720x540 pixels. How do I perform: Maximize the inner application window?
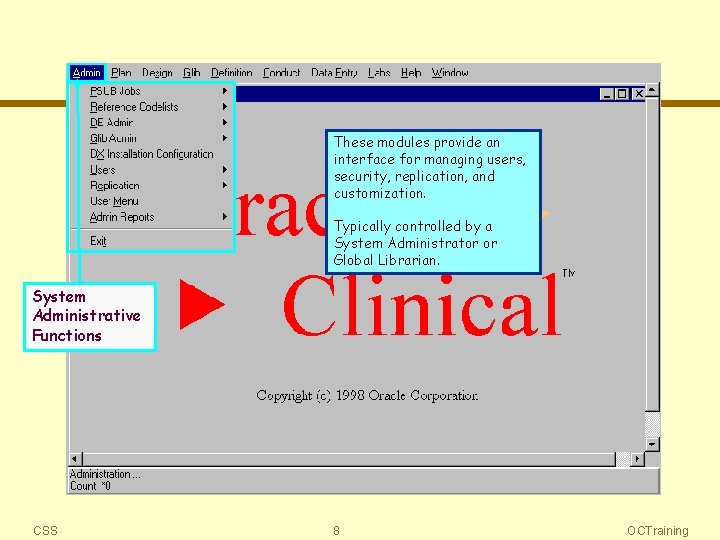[x=622, y=94]
